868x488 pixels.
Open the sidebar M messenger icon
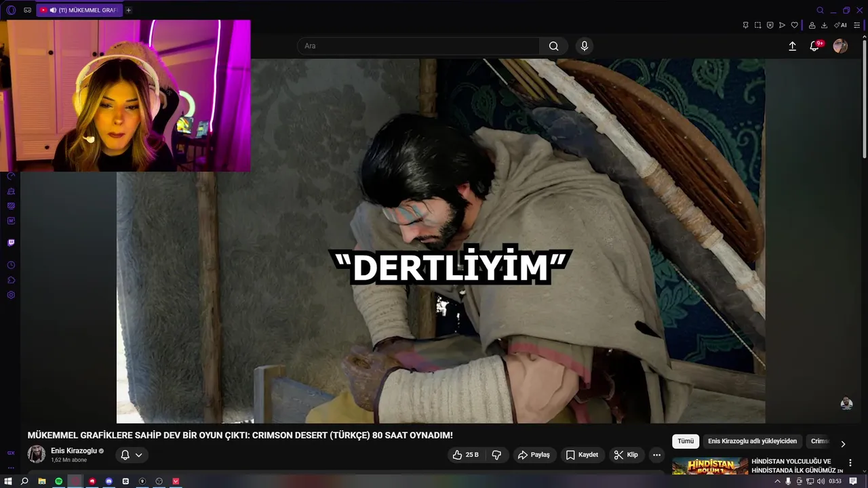[11, 220]
